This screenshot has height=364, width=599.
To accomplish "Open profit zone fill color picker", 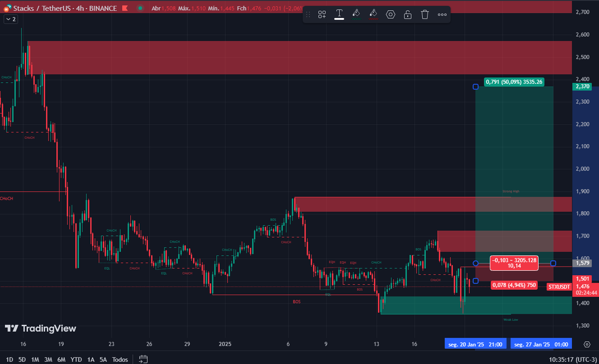I will click(356, 14).
